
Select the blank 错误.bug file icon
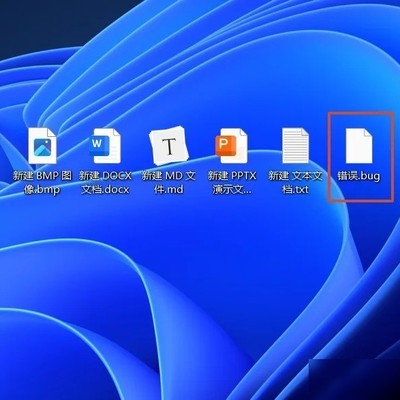359,146
